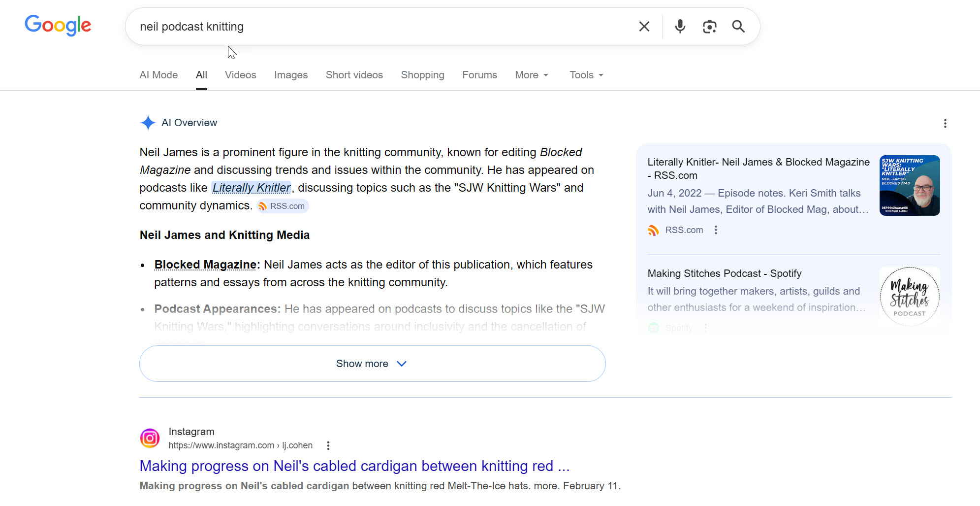Screen dimensions: 980x506
Task: Clear the search box with the X icon
Action: point(644,27)
